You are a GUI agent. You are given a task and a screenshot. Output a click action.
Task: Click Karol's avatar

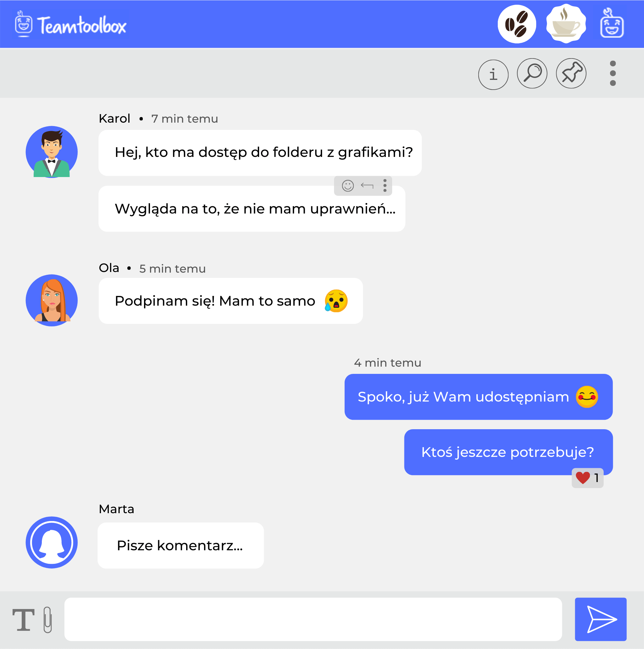click(52, 152)
